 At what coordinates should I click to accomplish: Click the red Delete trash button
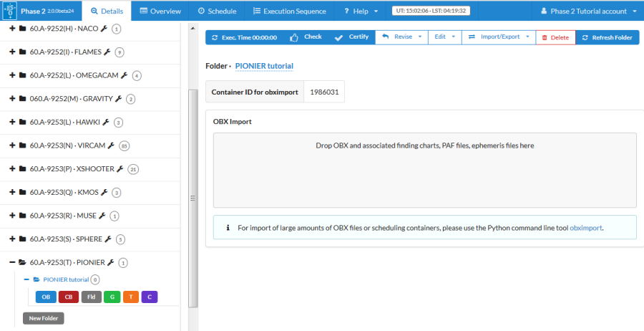point(555,37)
